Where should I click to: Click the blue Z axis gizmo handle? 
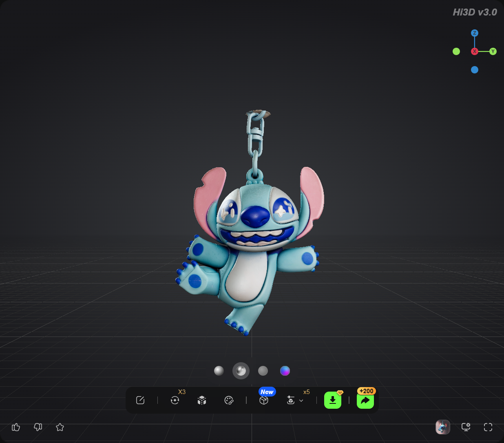point(475,33)
